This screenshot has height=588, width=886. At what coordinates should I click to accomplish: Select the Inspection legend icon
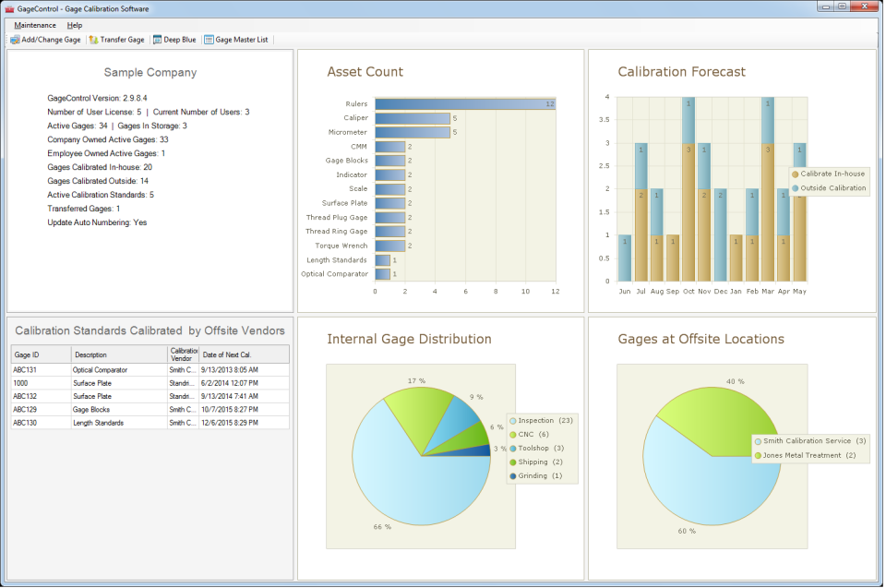(x=514, y=420)
